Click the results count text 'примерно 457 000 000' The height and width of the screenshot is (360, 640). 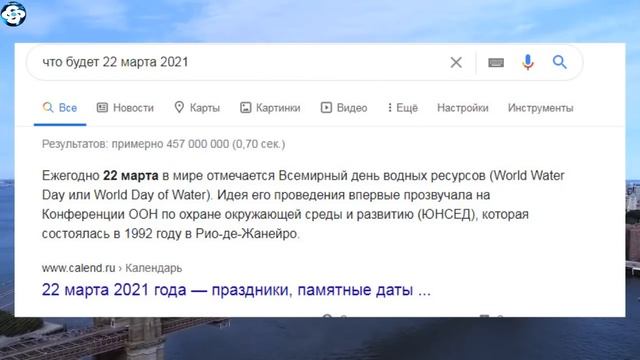[170, 144]
